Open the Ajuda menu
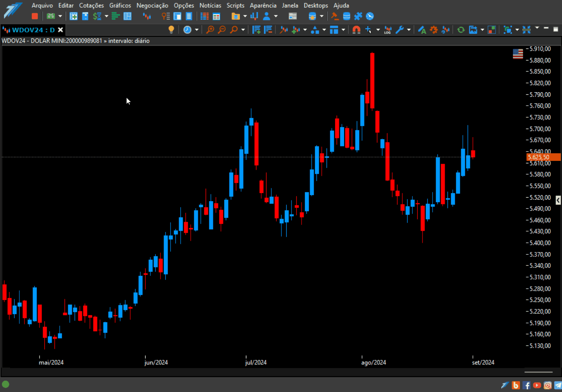The height and width of the screenshot is (392, 562). click(341, 5)
